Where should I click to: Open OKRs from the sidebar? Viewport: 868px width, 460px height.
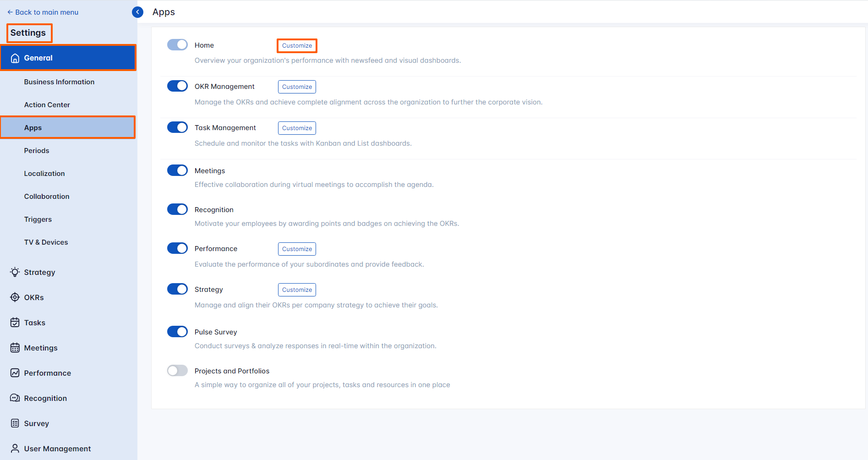(x=15, y=297)
